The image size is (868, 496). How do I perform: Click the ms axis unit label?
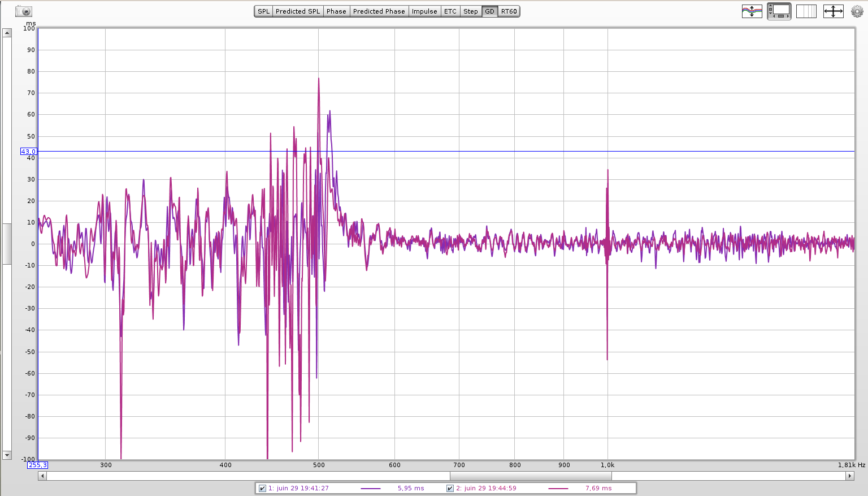point(31,23)
